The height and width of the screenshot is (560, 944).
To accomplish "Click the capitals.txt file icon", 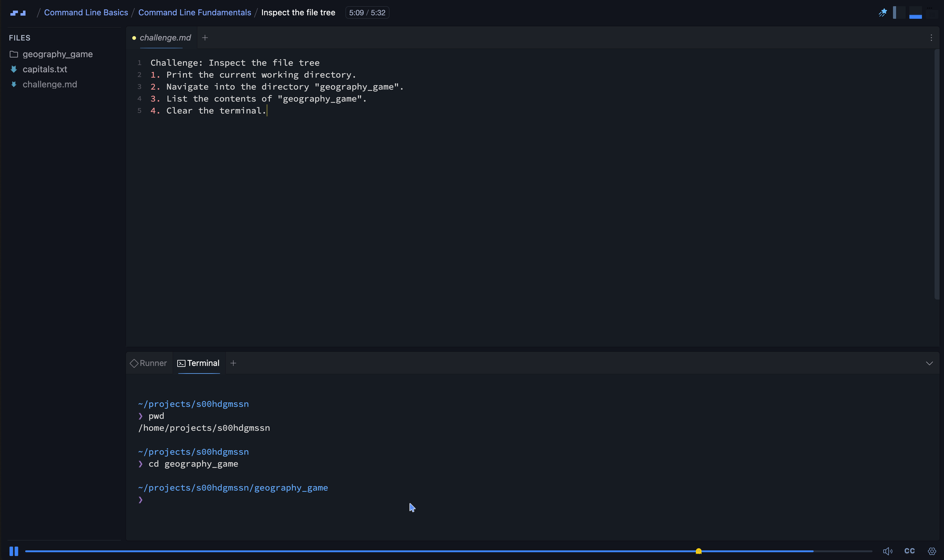I will point(14,69).
